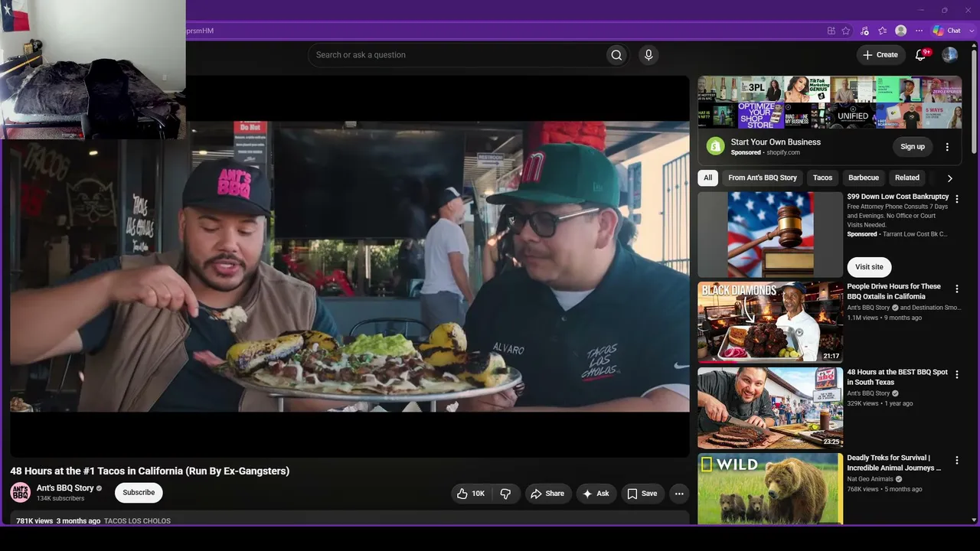Share the tacos video
The width and height of the screenshot is (980, 551).
(547, 494)
